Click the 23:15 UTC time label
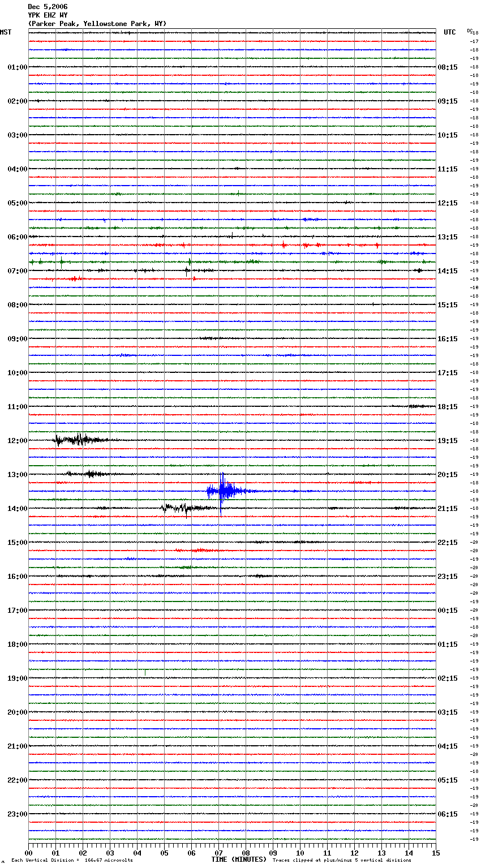This screenshot has height=868, width=481. click(x=448, y=577)
